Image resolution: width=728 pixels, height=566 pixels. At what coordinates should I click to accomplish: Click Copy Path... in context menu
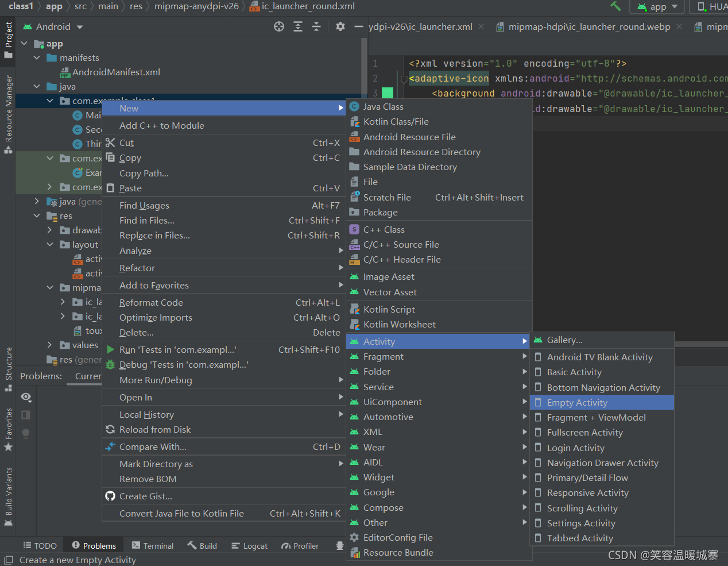click(223, 174)
